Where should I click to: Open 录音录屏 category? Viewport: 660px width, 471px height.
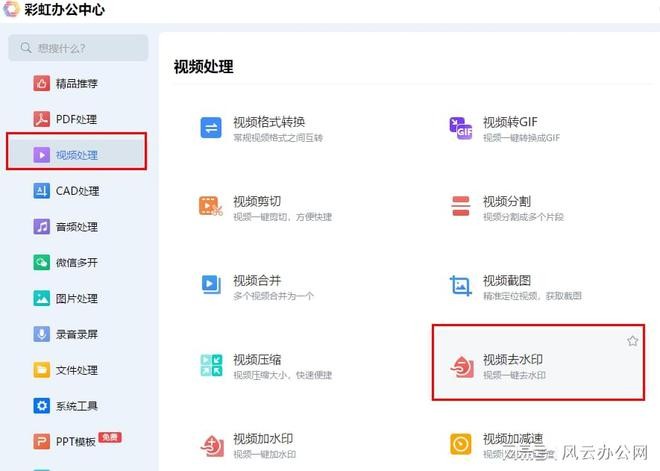(x=77, y=334)
